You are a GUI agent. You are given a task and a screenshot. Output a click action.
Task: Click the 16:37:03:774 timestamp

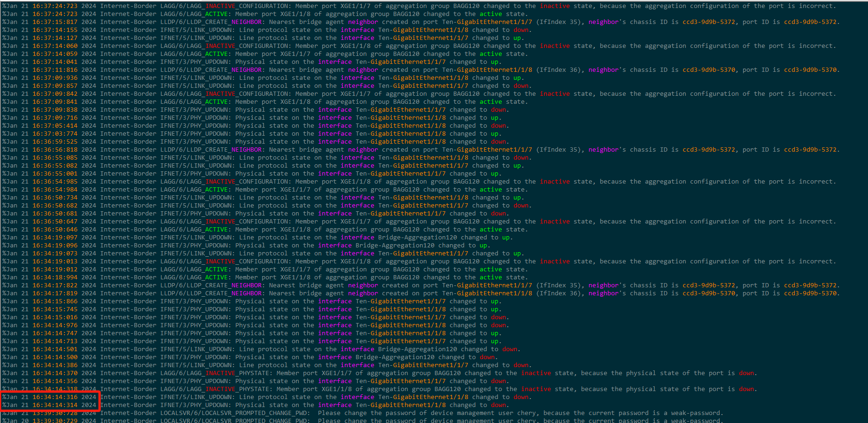point(55,134)
